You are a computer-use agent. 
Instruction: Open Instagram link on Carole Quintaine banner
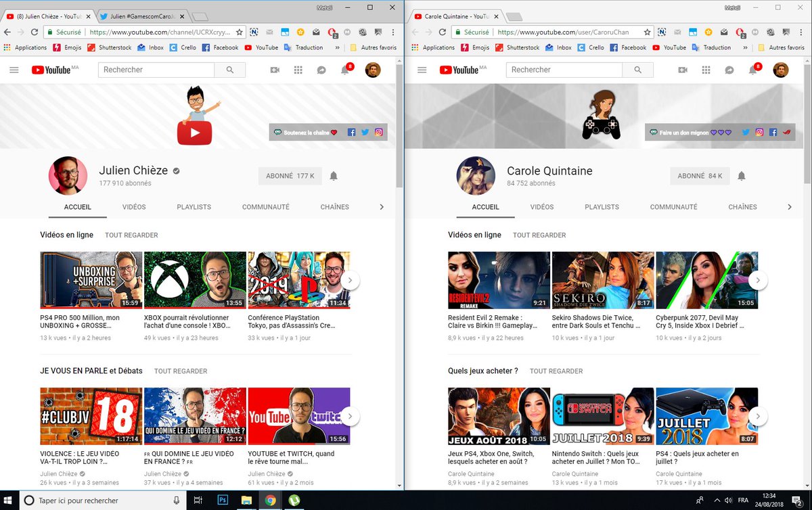[759, 133]
